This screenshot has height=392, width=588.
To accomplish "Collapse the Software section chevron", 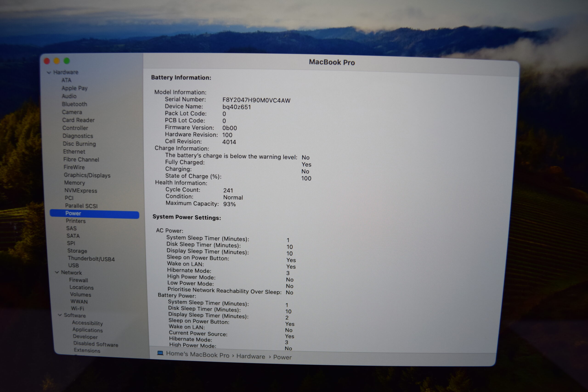I will click(x=60, y=315).
